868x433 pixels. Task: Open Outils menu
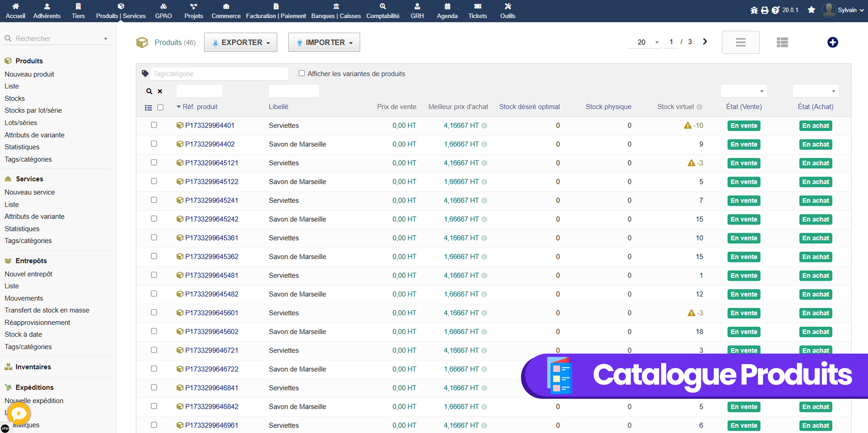(508, 11)
